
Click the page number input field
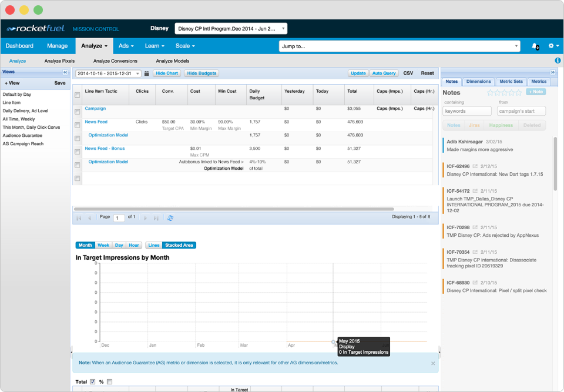[x=119, y=218]
